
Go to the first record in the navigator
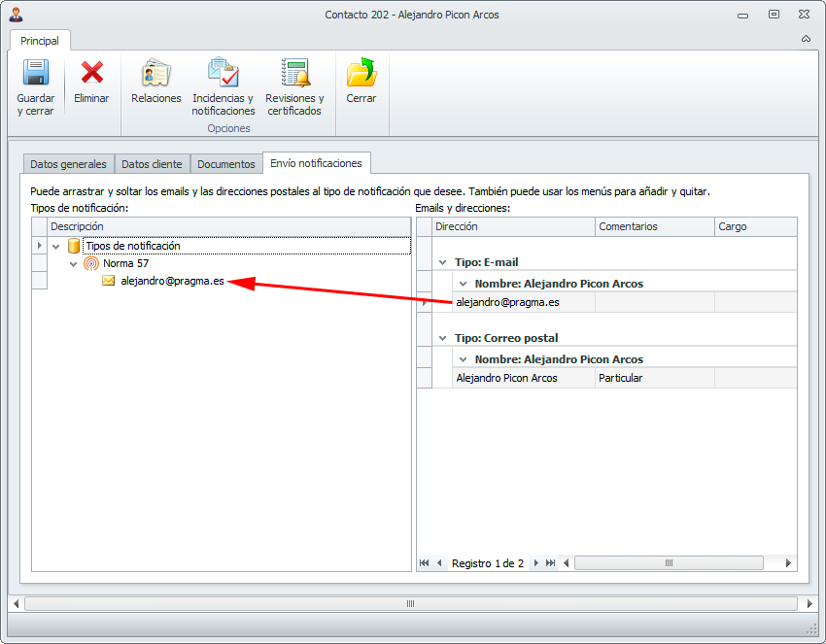[x=424, y=563]
